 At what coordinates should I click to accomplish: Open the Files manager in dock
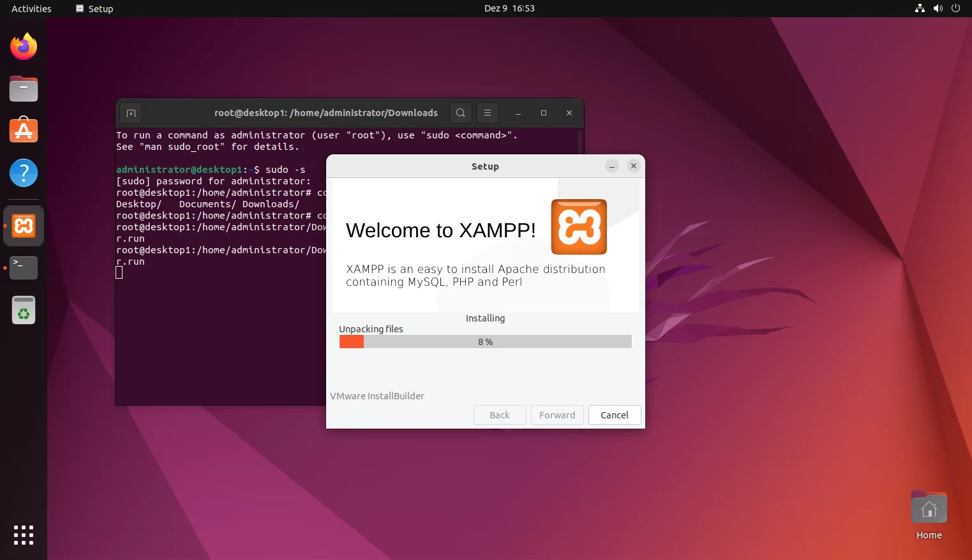[24, 89]
